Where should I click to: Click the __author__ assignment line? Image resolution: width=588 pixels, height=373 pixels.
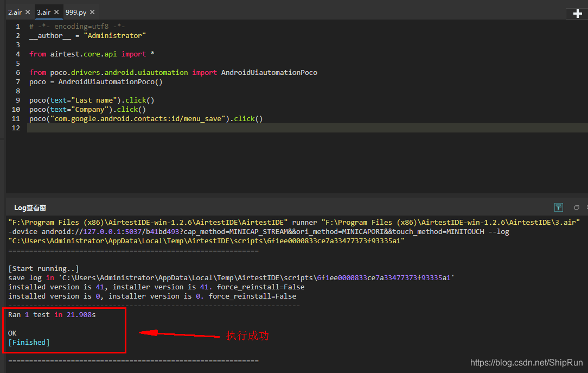point(87,36)
